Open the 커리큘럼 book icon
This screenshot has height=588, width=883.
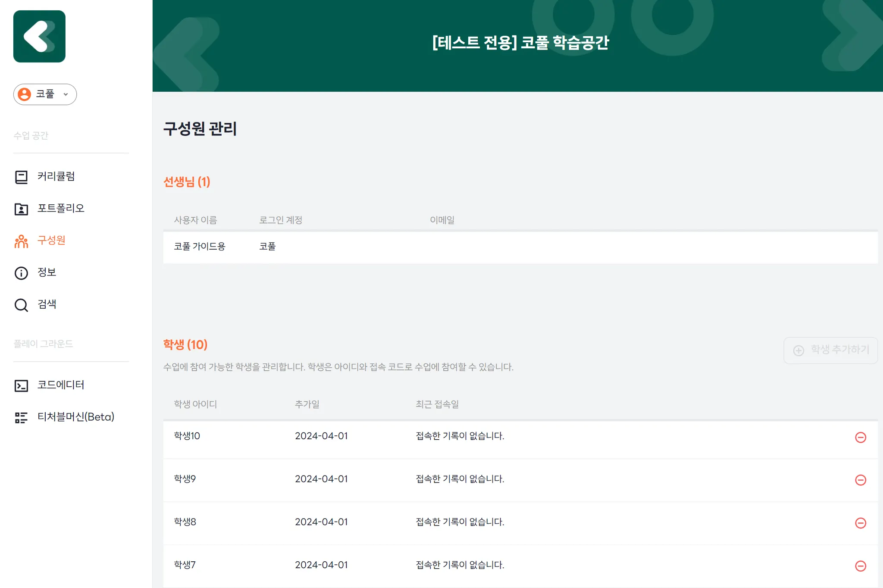pyautogui.click(x=21, y=177)
